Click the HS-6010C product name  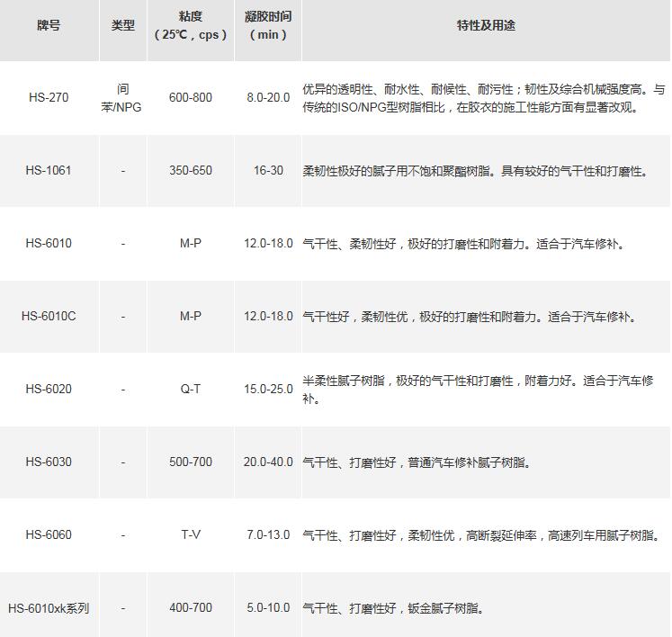[x=49, y=317]
